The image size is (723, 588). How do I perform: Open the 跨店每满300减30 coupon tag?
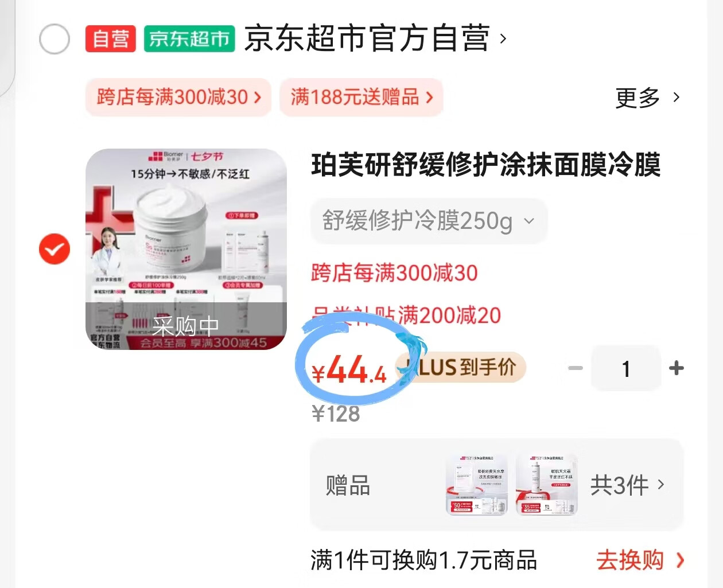coord(178,97)
